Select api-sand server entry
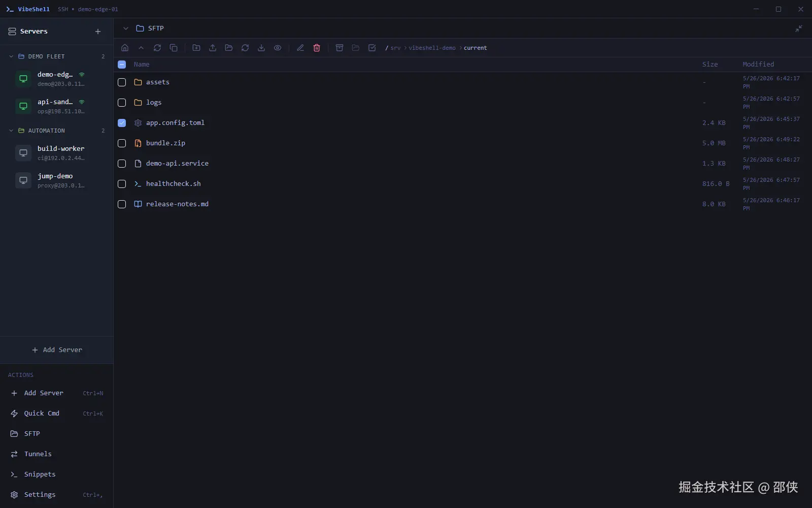This screenshot has height=508, width=812. pyautogui.click(x=56, y=106)
